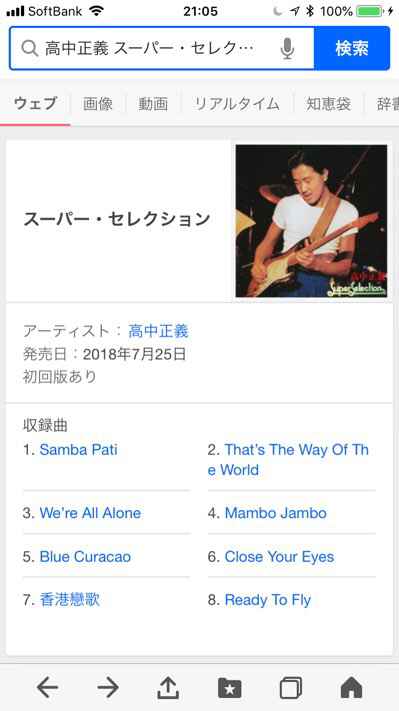399x711 pixels.
Task: Tap the Super Selection album cover thumbnail
Action: click(x=311, y=221)
